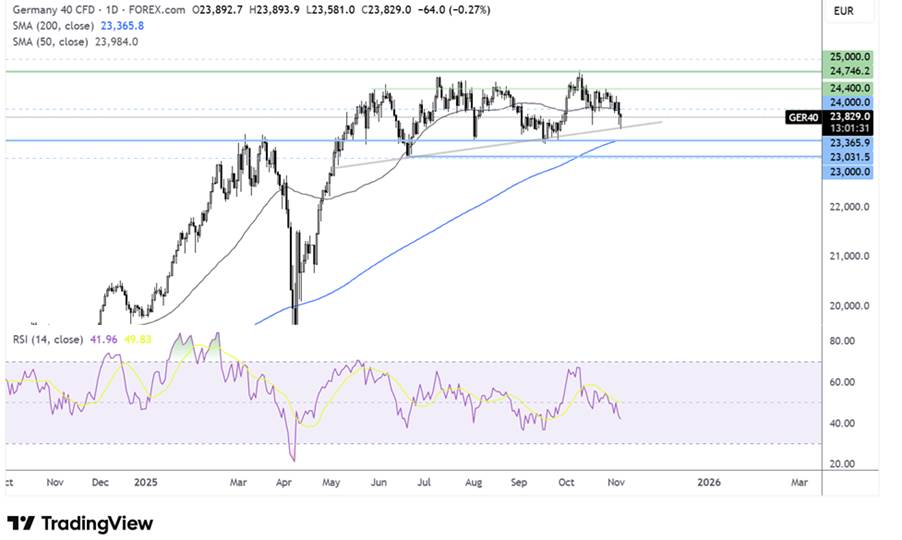Select the SMA (50, close) indicator legend
The width and height of the screenshot is (902, 540).
tap(52, 42)
